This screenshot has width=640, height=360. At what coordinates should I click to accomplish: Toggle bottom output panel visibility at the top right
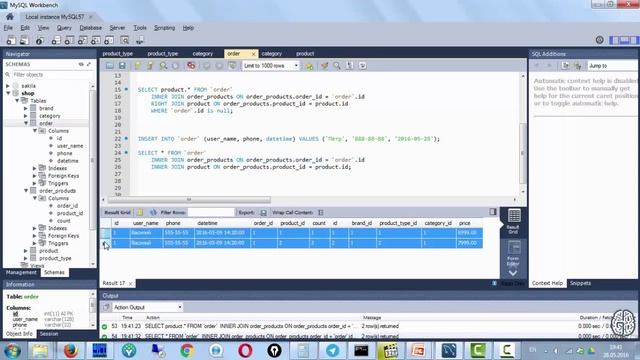pyautogui.click(x=624, y=40)
